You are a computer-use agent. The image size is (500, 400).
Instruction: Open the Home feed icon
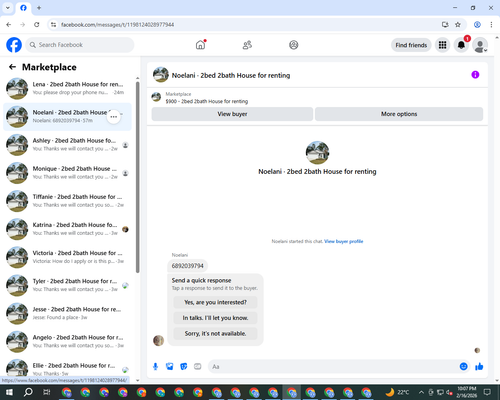click(x=200, y=45)
